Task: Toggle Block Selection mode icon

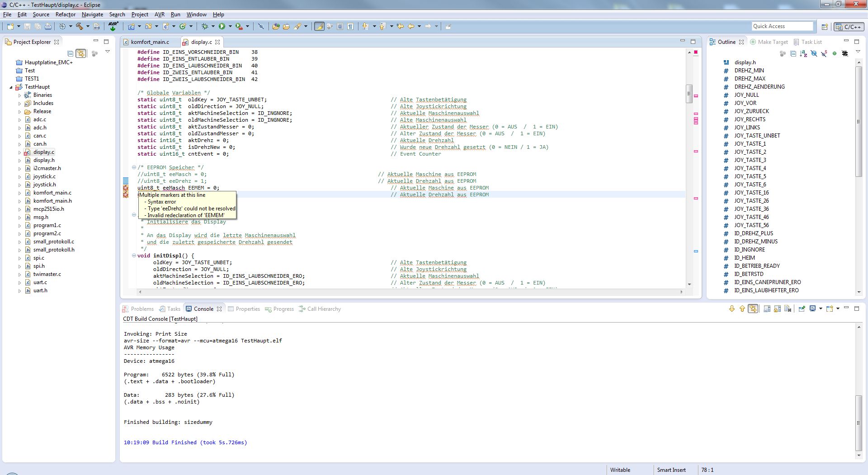Action: (340, 26)
